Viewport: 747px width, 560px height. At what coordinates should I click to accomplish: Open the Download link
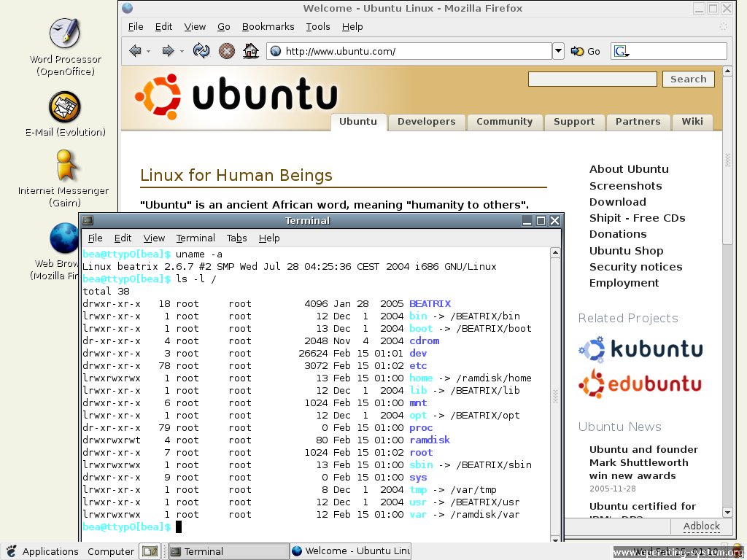click(x=617, y=202)
